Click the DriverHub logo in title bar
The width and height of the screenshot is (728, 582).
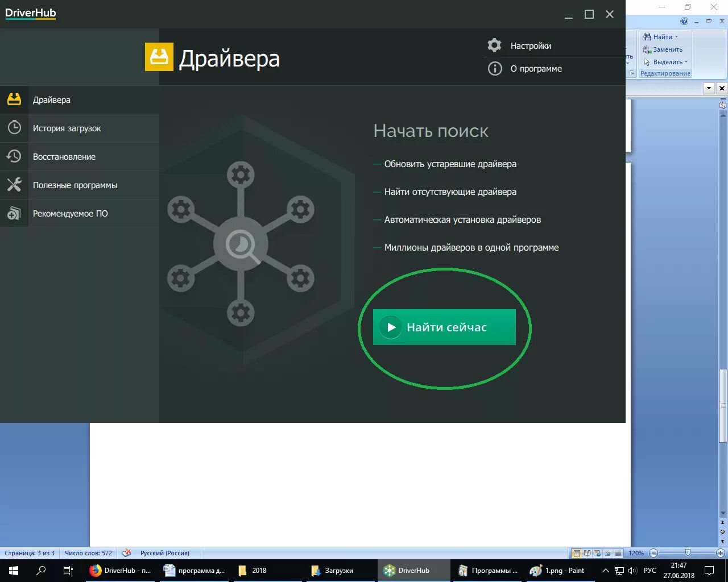[x=31, y=13]
